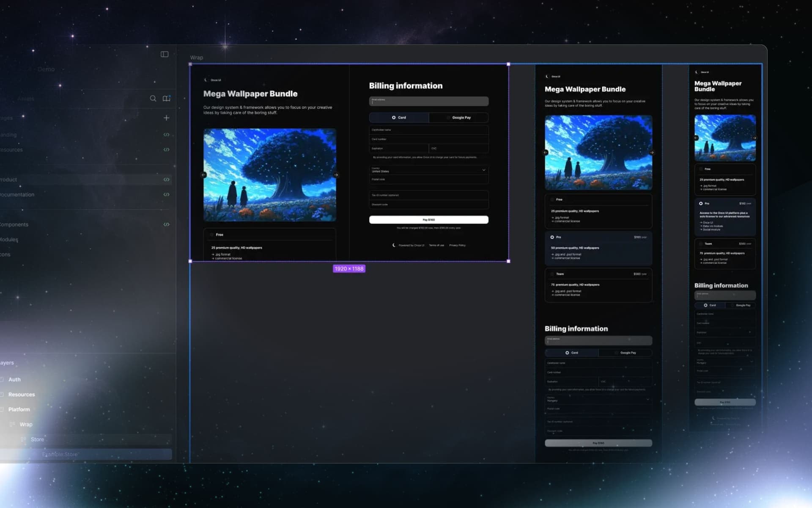This screenshot has height=508, width=812.
Task: Click wallpaper image in narrow frame
Action: tap(725, 138)
